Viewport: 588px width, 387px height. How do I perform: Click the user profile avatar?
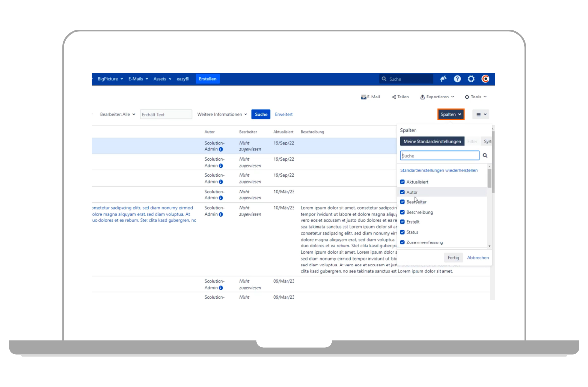tap(485, 79)
